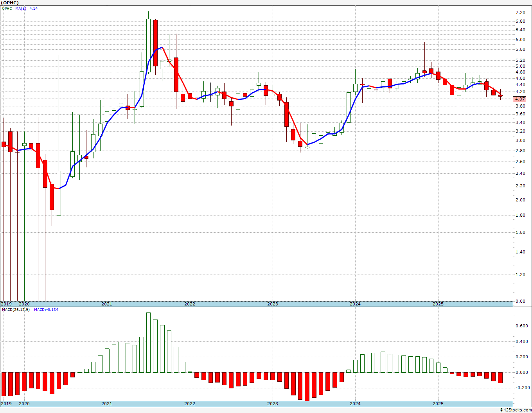This screenshot has width=532, height=413.
Task: Open the 12Stocks.com copyright link
Action: click(516, 410)
